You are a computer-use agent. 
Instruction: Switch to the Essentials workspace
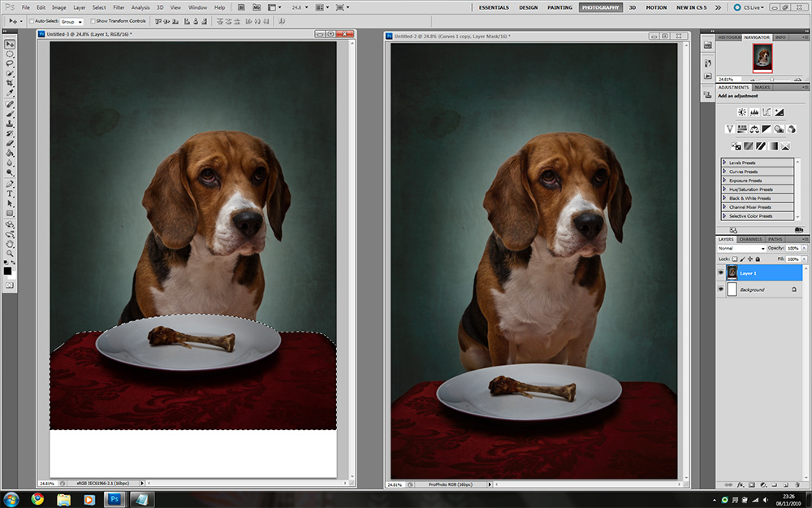(x=494, y=7)
